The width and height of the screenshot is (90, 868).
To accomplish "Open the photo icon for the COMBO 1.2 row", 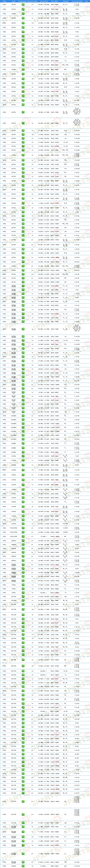I will coord(23,443).
